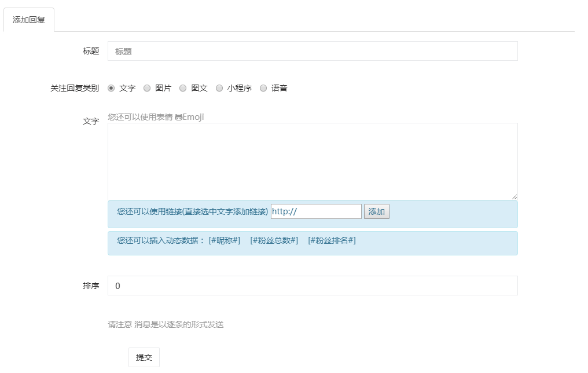Insert the [#粉丝总数#] dynamic data tag
Image resolution: width=588 pixels, height=373 pixels.
pos(274,240)
